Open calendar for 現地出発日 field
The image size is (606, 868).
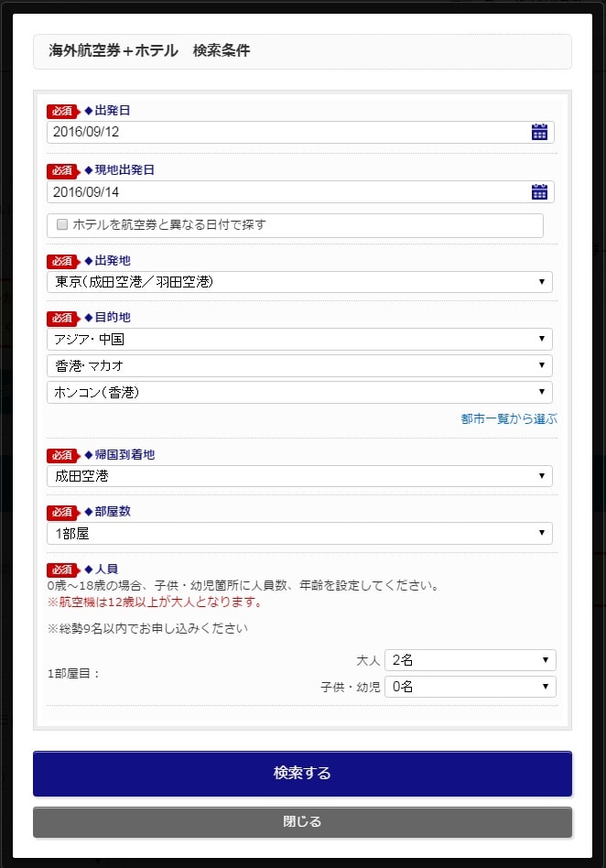(539, 191)
